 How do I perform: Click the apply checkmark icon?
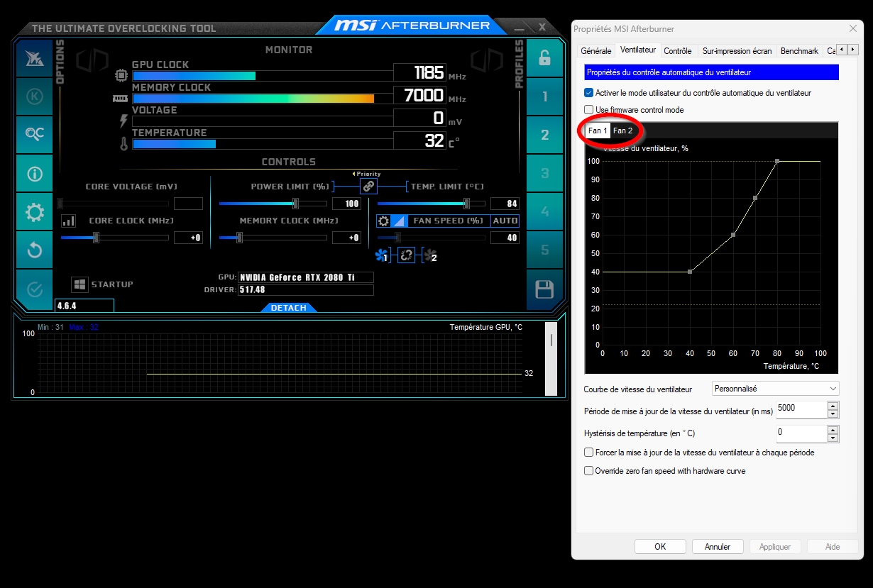(34, 289)
